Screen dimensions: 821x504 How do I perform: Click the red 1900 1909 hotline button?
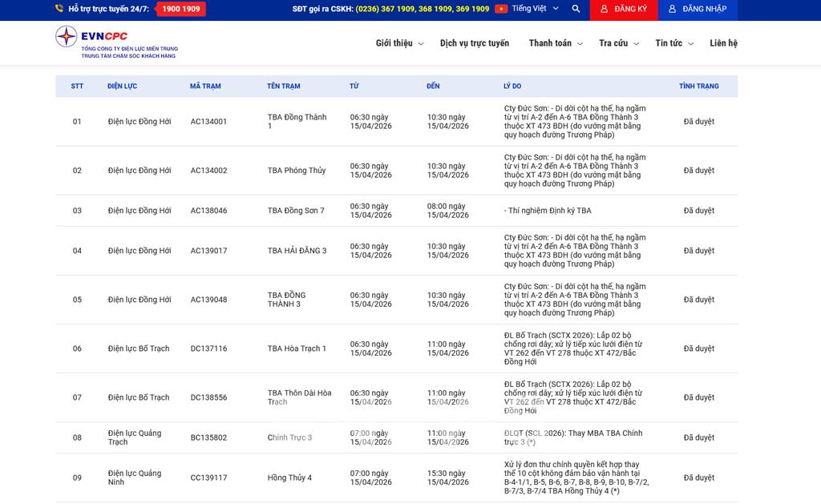(x=180, y=9)
